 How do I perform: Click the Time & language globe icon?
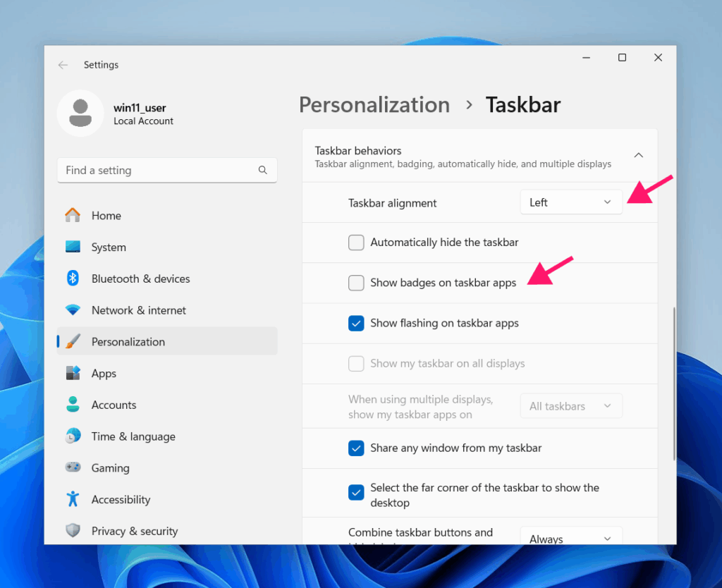coord(73,436)
